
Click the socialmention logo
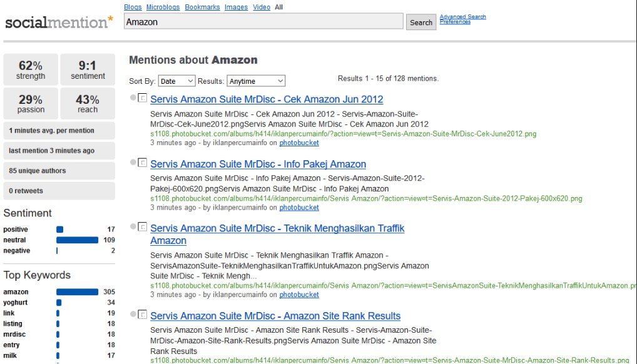(59, 22)
